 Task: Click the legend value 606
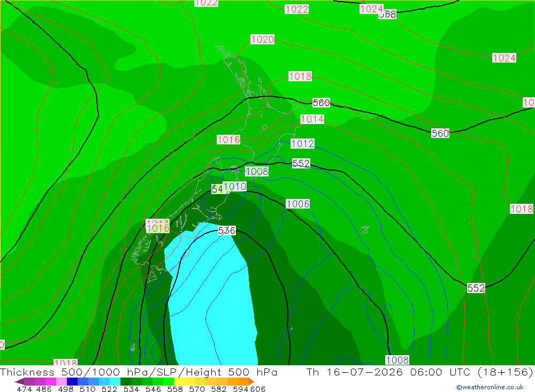257,389
